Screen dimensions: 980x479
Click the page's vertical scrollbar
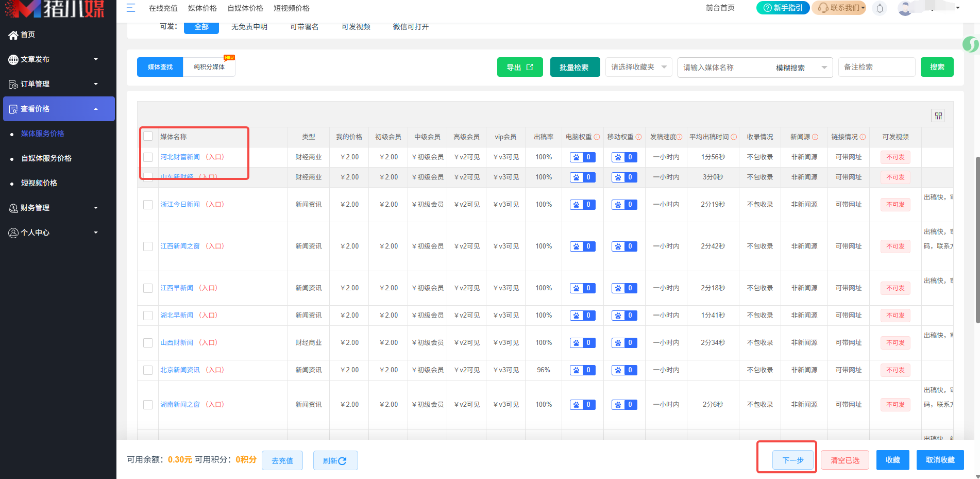pyautogui.click(x=977, y=239)
